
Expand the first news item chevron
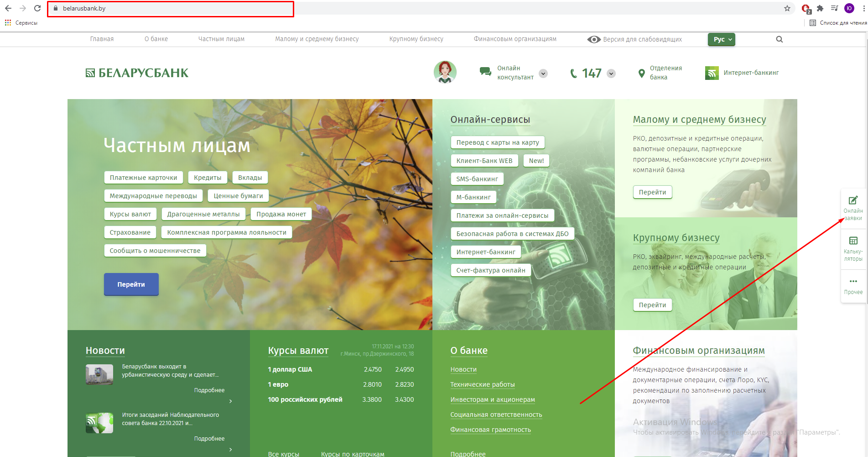click(230, 401)
